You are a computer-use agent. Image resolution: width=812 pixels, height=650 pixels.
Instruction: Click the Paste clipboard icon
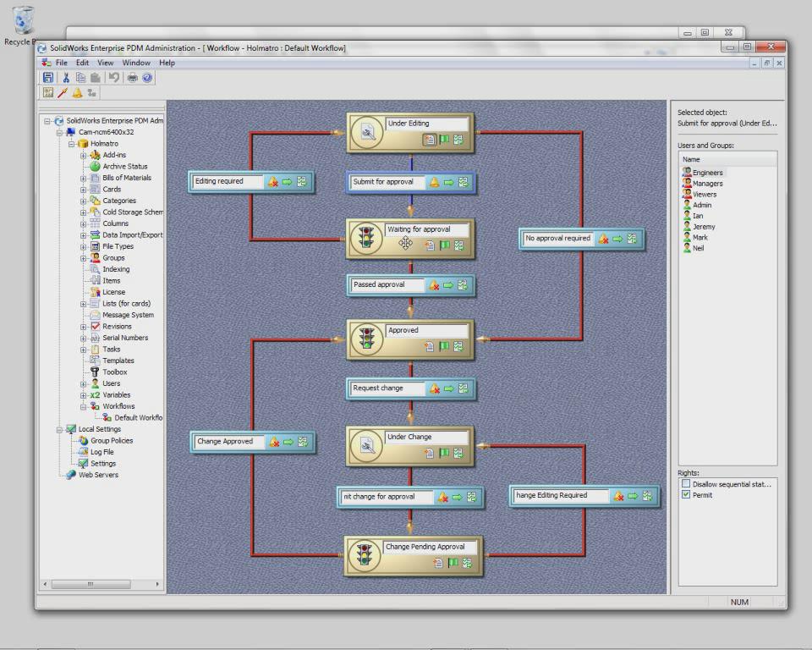click(x=96, y=78)
